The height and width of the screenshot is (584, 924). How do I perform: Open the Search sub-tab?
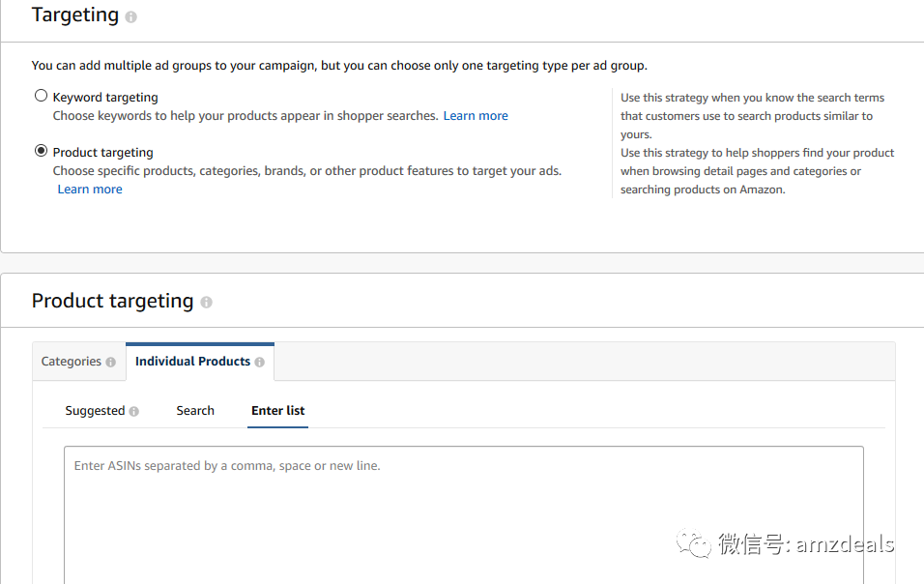pos(195,411)
